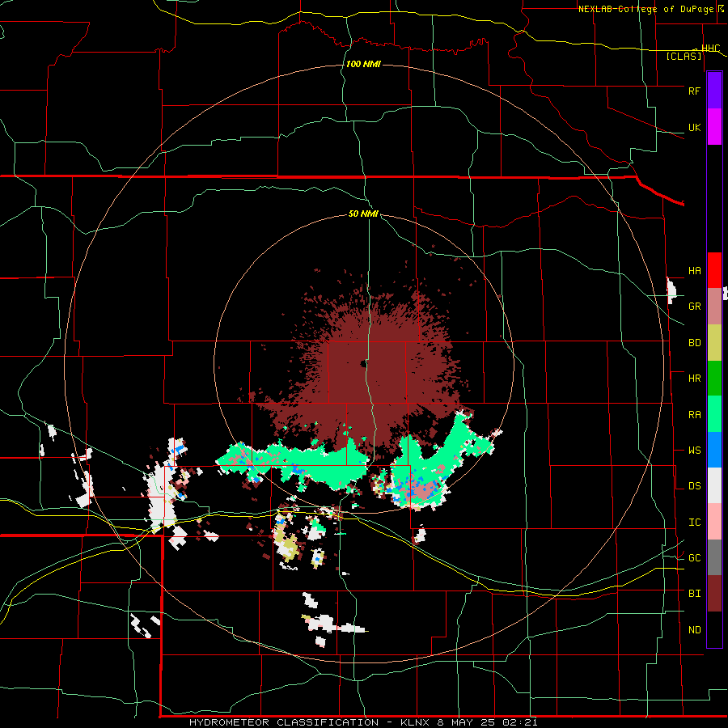Pick the yellow BD legend swatch
The height and width of the screenshot is (728, 728).
pyautogui.click(x=714, y=343)
